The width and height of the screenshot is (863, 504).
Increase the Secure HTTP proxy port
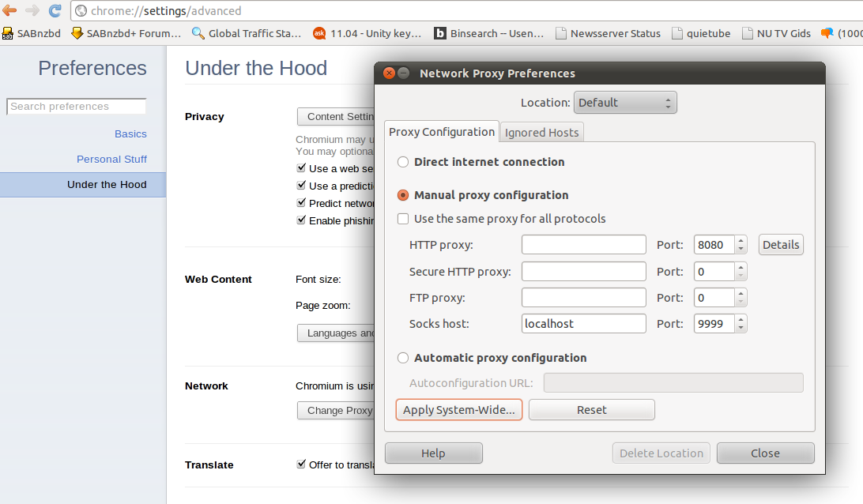click(741, 267)
